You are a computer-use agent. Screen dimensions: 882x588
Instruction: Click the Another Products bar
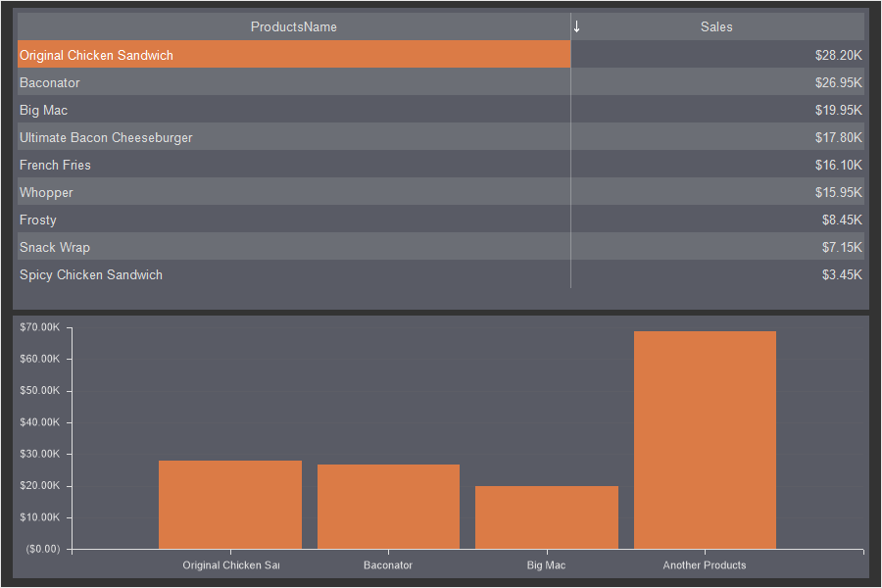click(705, 440)
